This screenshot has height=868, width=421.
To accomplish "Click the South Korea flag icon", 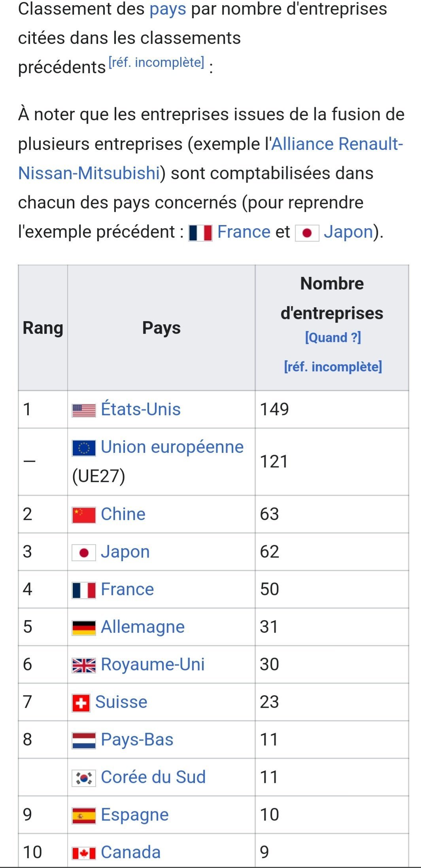I will coord(84,778).
